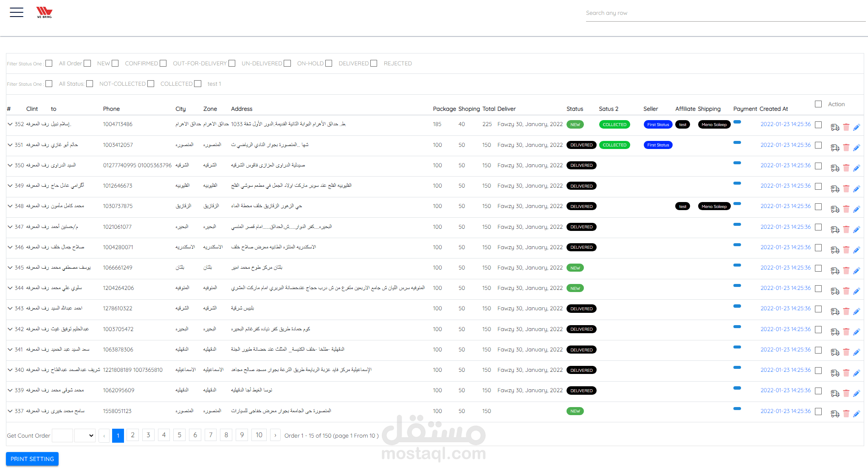The width and height of the screenshot is (868, 472).
Task: Expand row details for order 346
Action: point(10,247)
